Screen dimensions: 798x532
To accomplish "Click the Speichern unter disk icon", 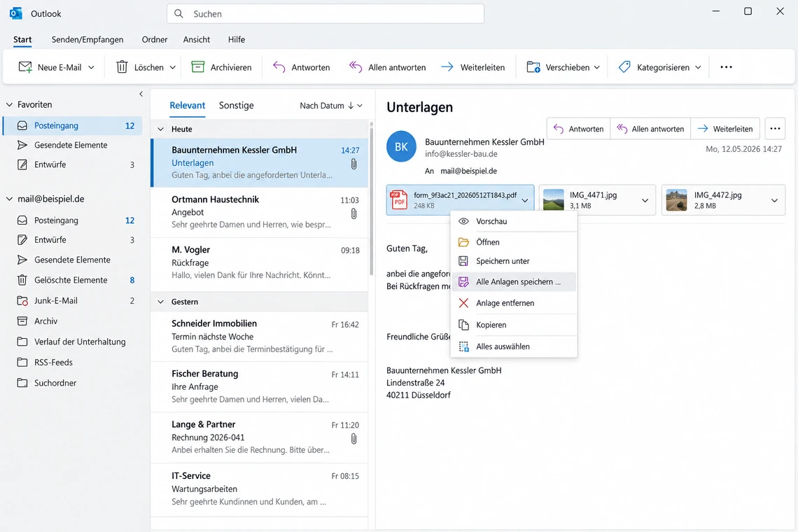I will [x=463, y=260].
